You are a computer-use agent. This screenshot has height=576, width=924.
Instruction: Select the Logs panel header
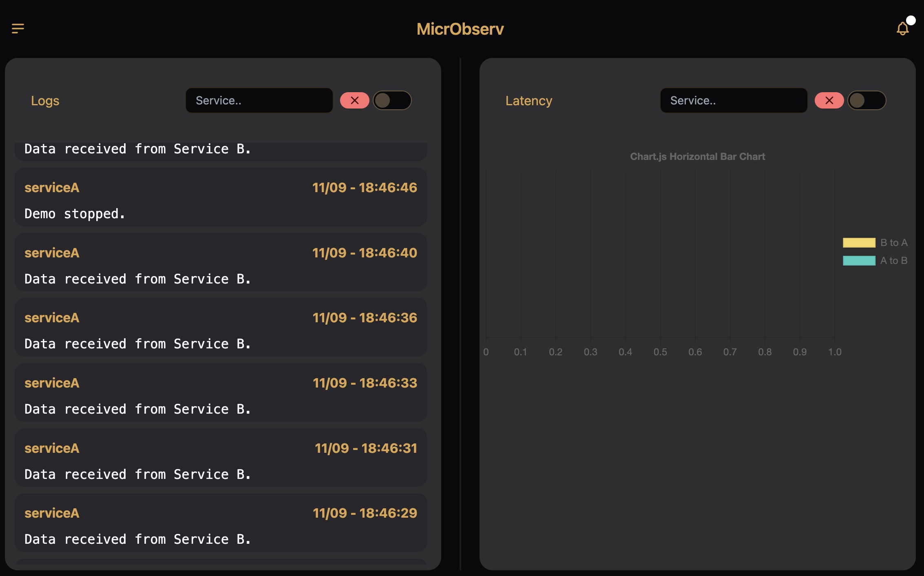[x=45, y=100]
